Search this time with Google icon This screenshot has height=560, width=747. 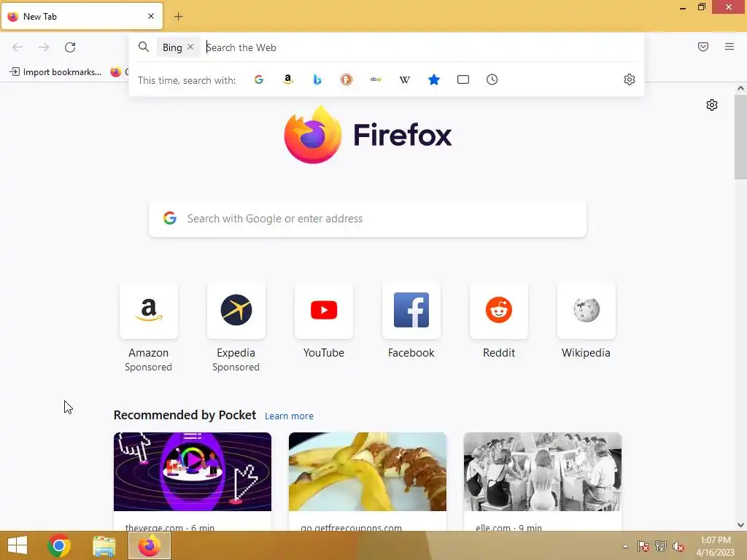[259, 79]
